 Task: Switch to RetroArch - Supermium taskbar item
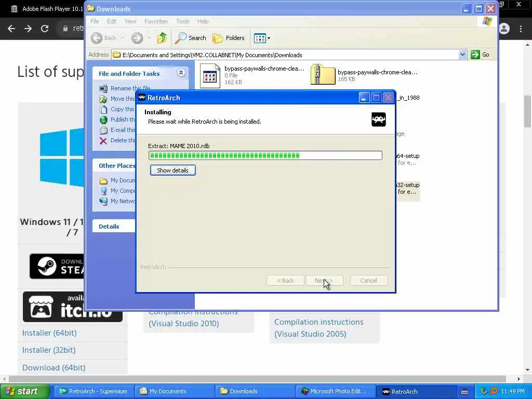click(94, 392)
